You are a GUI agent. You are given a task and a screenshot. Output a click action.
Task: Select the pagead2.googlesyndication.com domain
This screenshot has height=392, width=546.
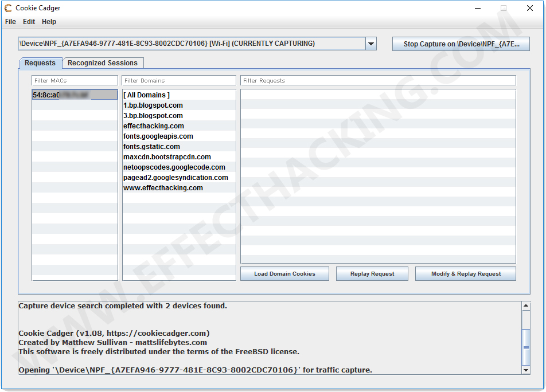coord(175,177)
